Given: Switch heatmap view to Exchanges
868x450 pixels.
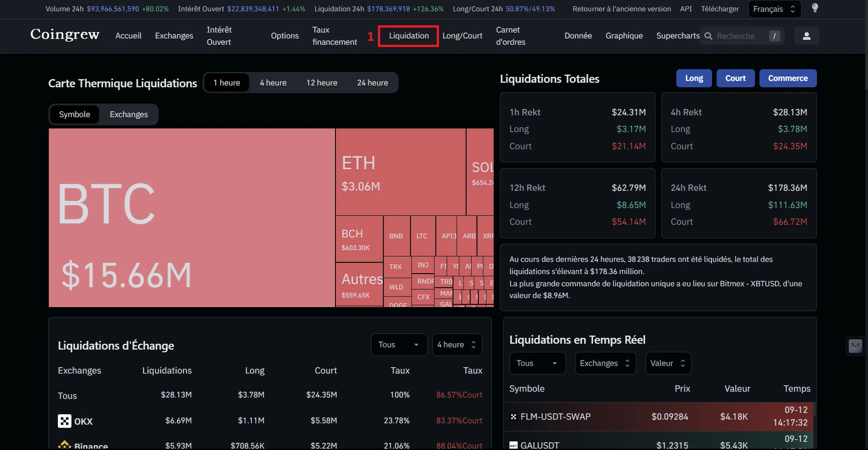Looking at the screenshot, I should pyautogui.click(x=128, y=114).
